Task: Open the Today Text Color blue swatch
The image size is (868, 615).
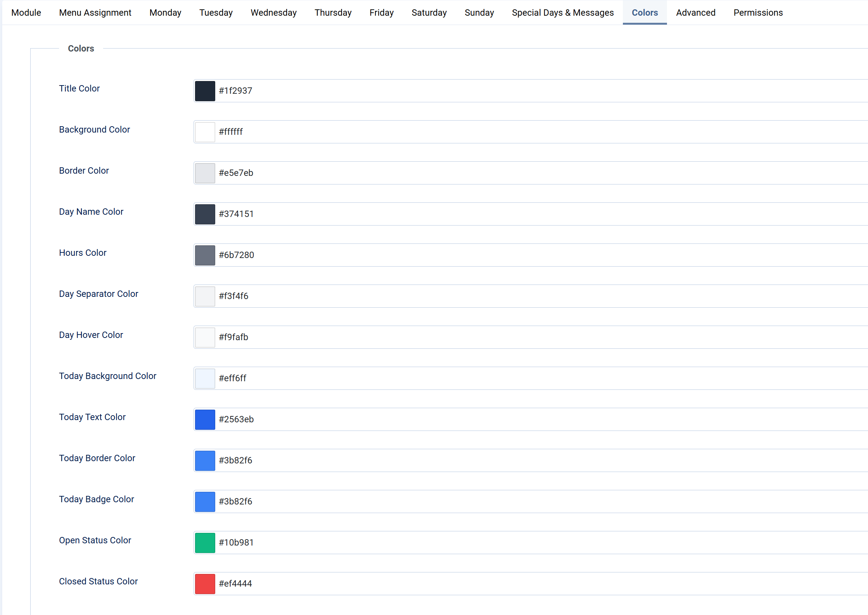Action: click(x=205, y=420)
